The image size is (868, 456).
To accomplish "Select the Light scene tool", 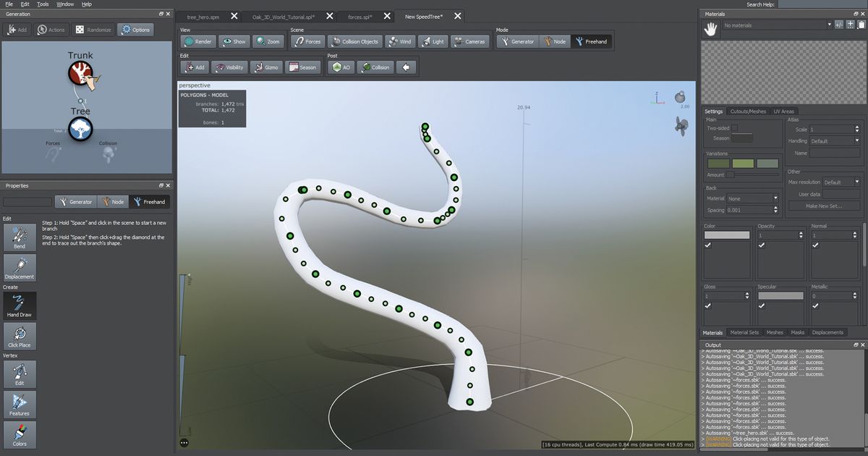I will pos(432,41).
